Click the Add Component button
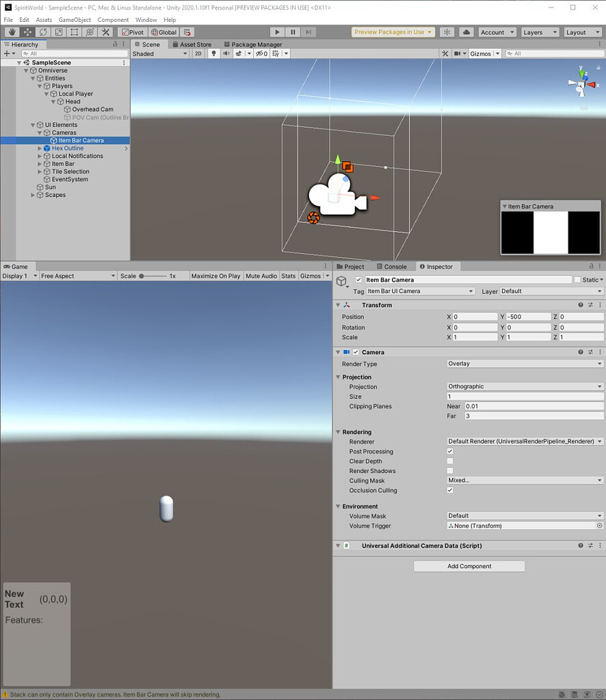This screenshot has width=606, height=700. click(469, 566)
